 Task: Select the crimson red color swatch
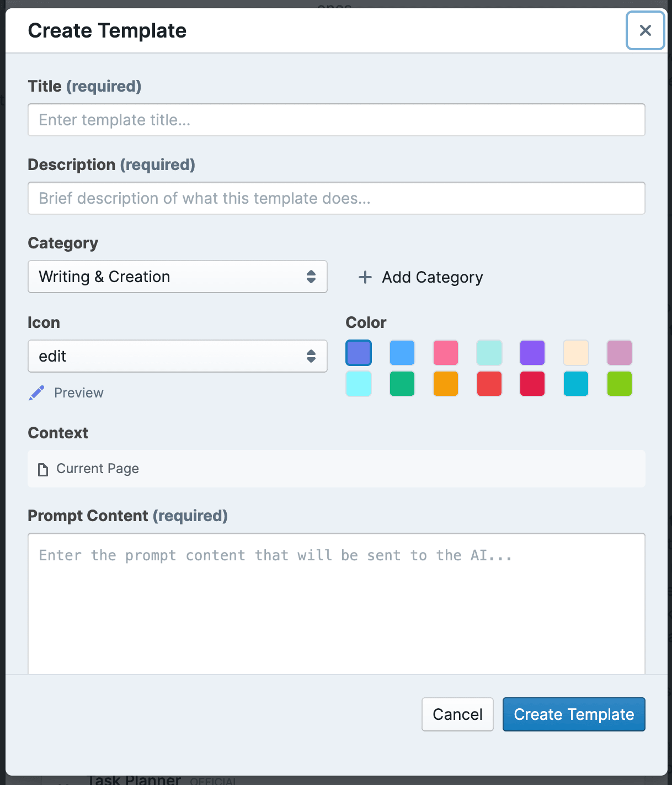(532, 384)
